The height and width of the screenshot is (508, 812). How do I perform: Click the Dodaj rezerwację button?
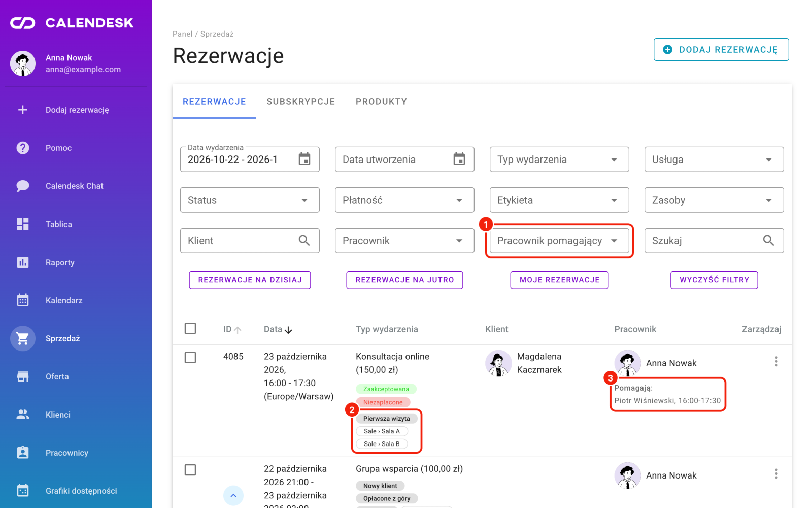pos(721,50)
